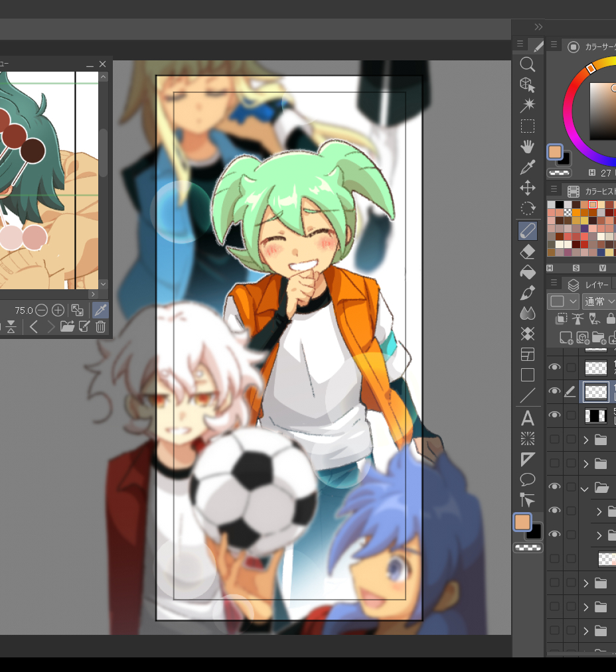Image resolution: width=616 pixels, height=672 pixels.
Task: Select the Decoration pattern tool
Action: 527,334
